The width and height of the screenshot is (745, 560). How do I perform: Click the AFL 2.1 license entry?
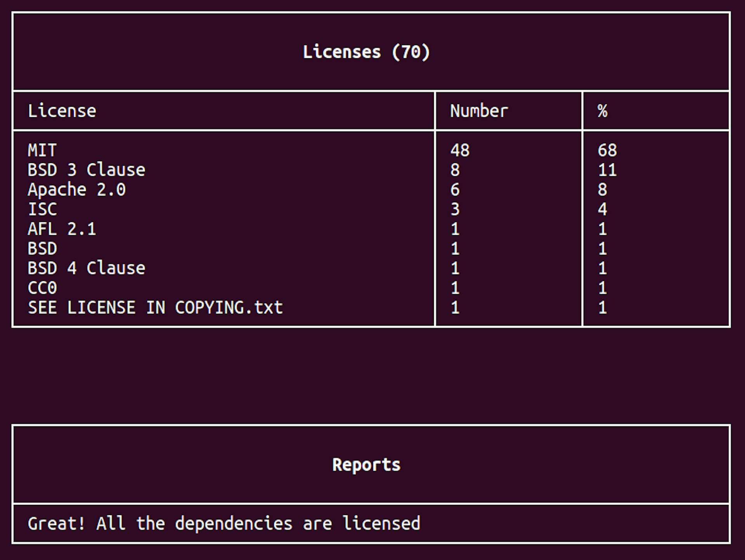[62, 229]
